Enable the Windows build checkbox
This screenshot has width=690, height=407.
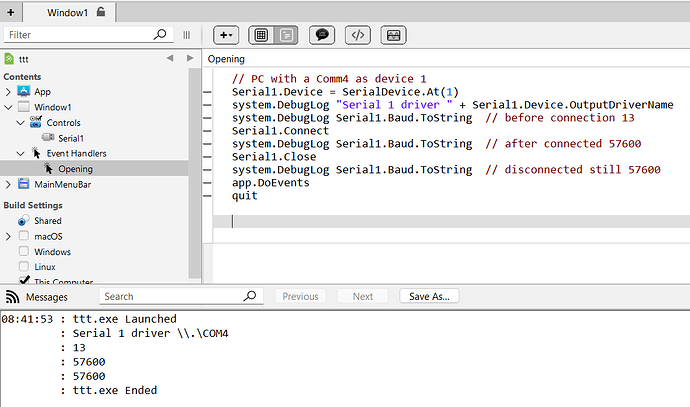coord(24,251)
